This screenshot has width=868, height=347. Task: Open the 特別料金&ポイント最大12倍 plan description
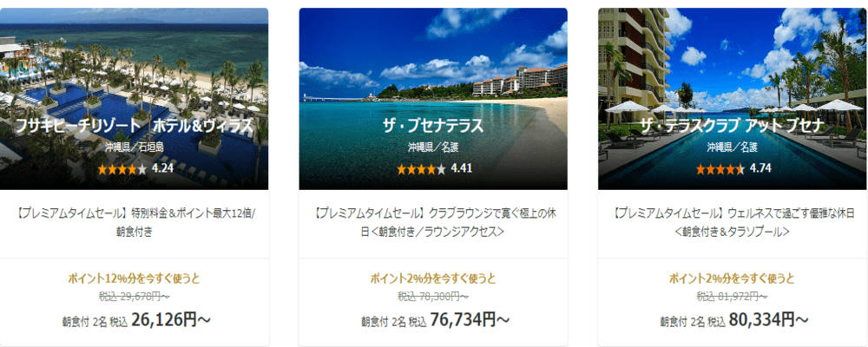coord(134,222)
